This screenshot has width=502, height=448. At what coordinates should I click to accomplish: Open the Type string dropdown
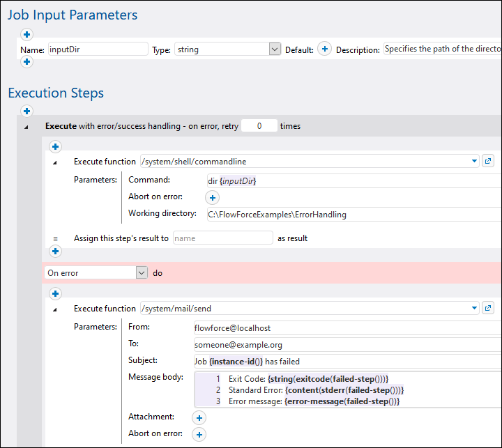click(x=274, y=49)
